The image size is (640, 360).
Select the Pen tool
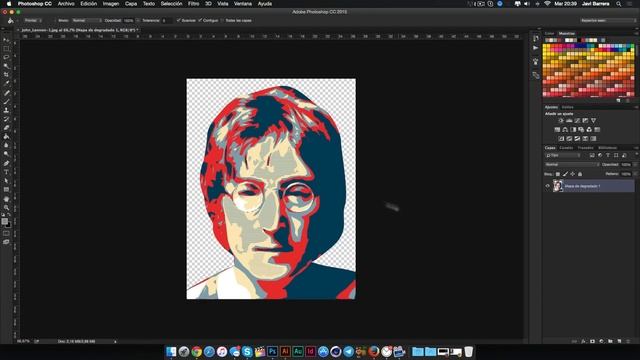[x=6, y=163]
